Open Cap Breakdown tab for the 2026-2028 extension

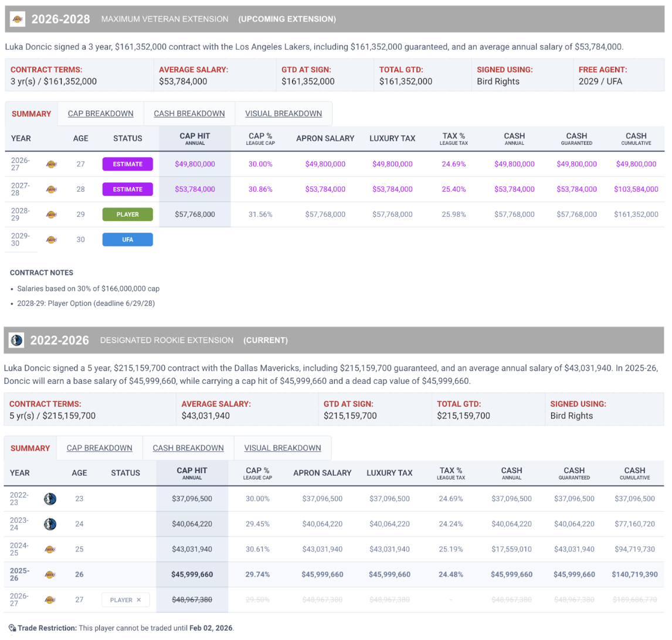100,114
